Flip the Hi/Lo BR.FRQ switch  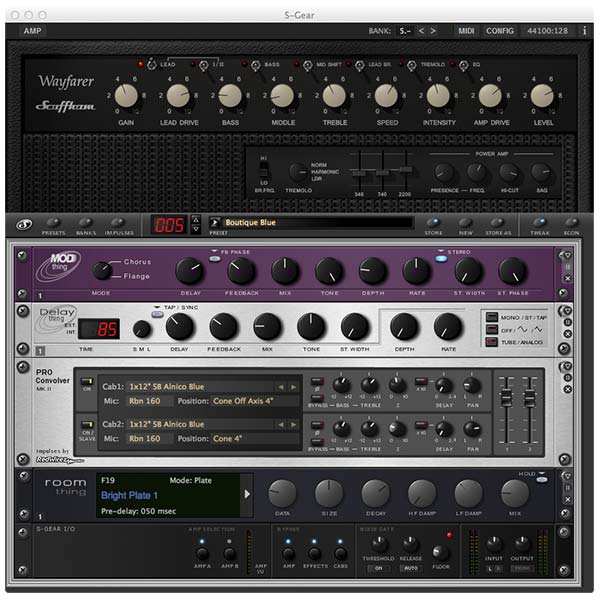[264, 169]
